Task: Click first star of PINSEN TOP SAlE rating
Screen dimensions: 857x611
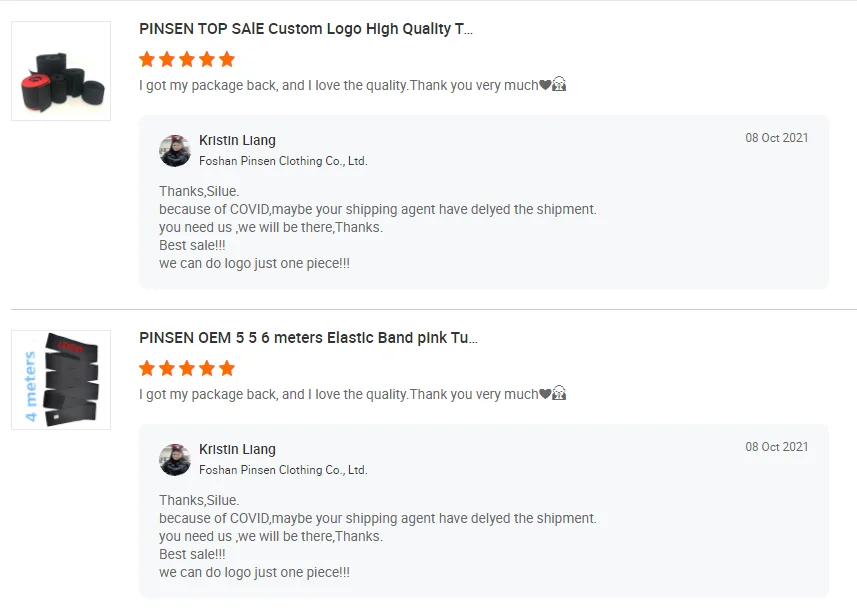Action: coord(148,59)
